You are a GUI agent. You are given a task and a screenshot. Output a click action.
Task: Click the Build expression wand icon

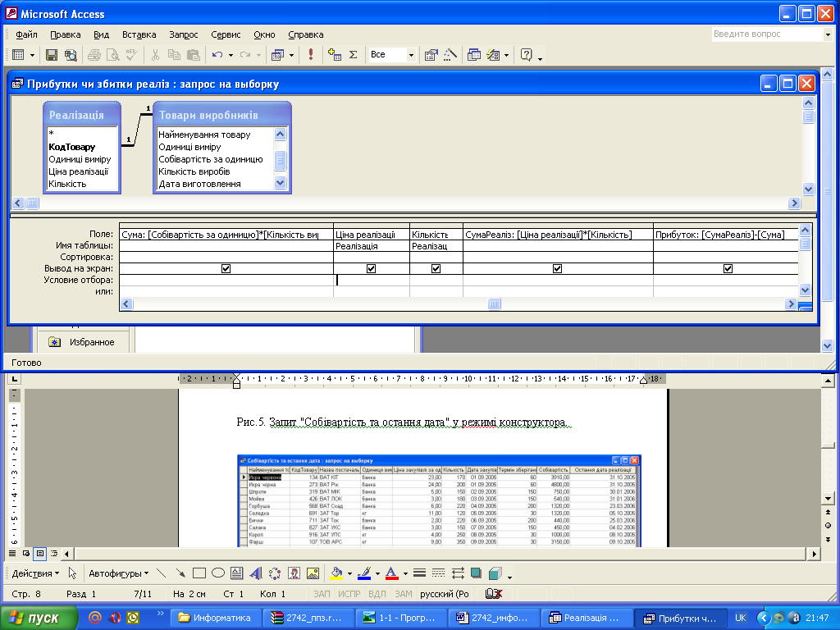coord(450,55)
